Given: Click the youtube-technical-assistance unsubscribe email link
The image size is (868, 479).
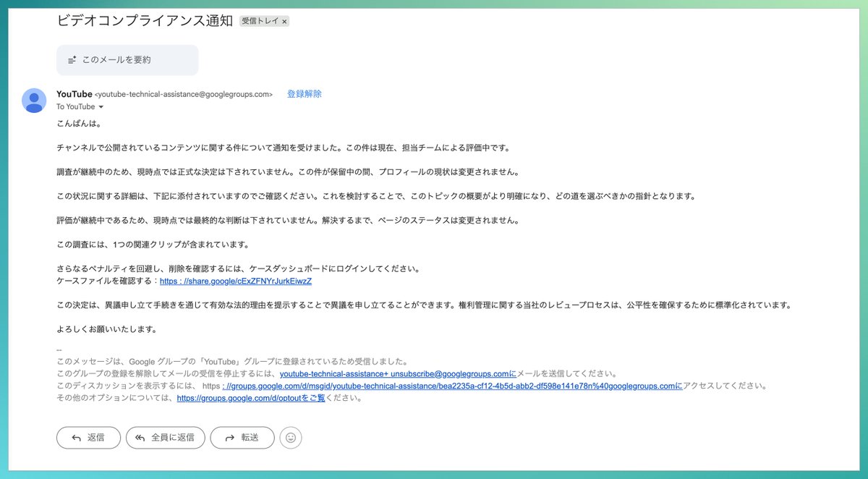Looking at the screenshot, I should (x=398, y=374).
